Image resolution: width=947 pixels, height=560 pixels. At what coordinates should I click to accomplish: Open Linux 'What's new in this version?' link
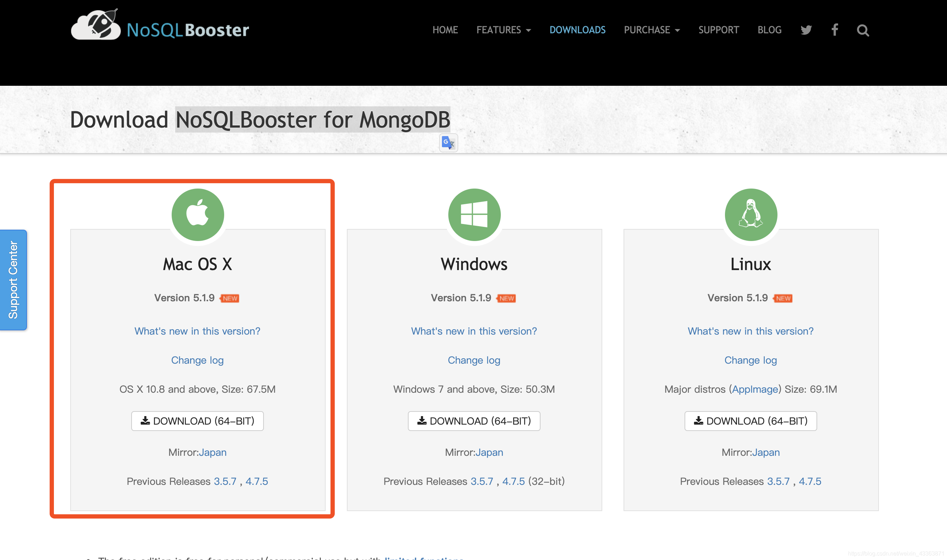751,331
